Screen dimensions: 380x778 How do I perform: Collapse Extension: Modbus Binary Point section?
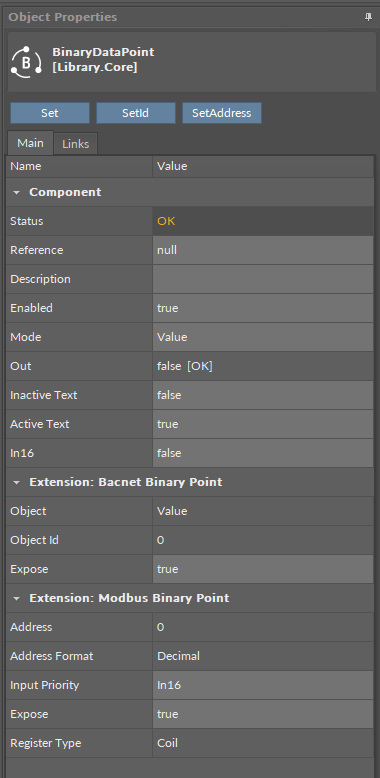(17, 598)
